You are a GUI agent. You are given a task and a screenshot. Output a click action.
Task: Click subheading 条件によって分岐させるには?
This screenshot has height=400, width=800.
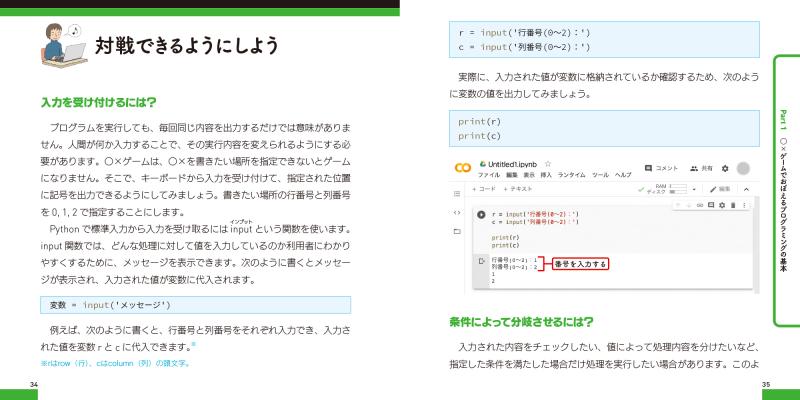click(521, 322)
